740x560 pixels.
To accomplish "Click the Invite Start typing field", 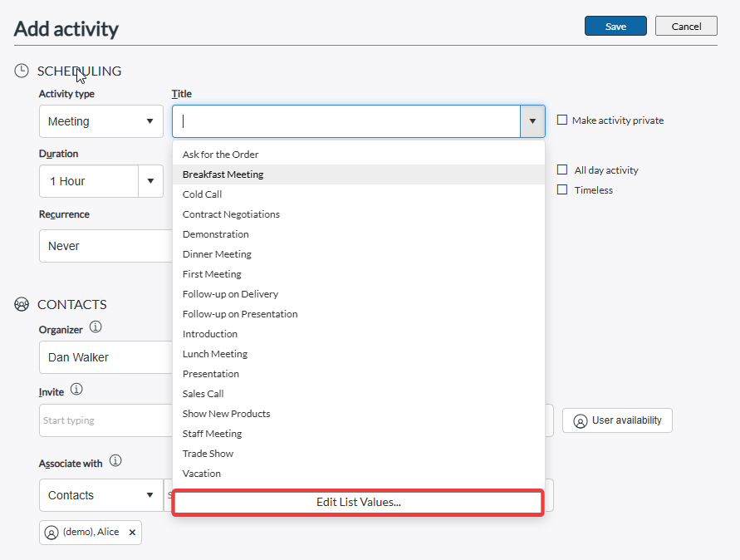I will (x=105, y=420).
